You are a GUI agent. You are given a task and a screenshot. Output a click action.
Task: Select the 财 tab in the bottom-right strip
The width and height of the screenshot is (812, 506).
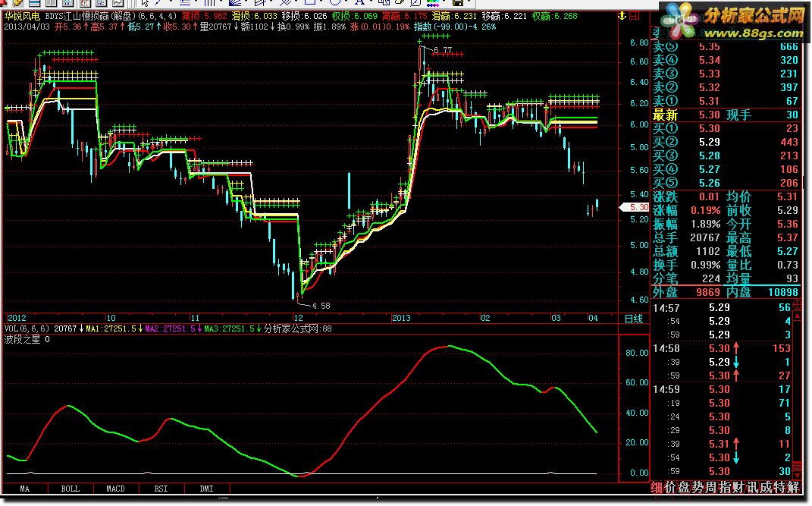(x=738, y=487)
